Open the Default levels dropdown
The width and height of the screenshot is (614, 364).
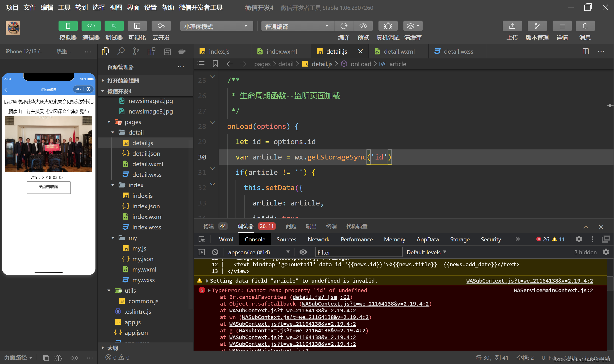[426, 252]
